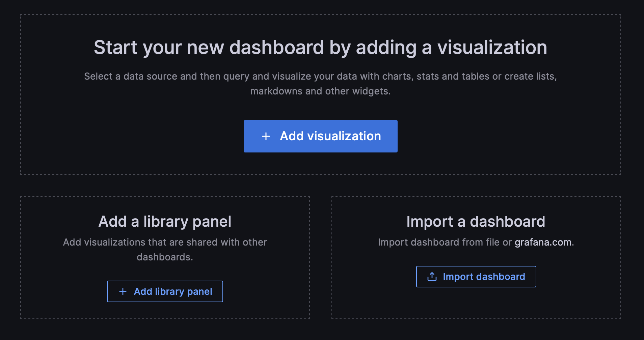This screenshot has height=340, width=644.
Task: Click the plus icon in Add visualization
Action: pos(266,136)
